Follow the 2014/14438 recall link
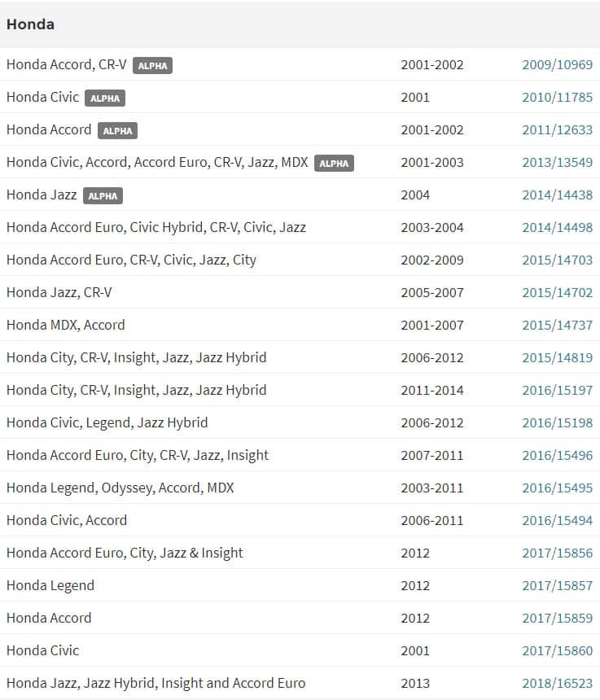 click(x=557, y=195)
